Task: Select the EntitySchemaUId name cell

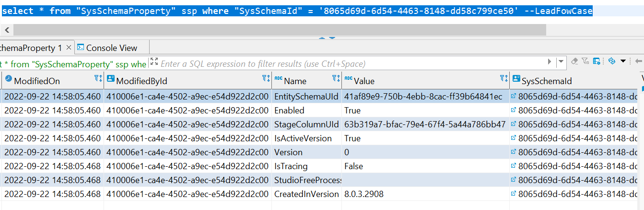Action: pos(306,97)
